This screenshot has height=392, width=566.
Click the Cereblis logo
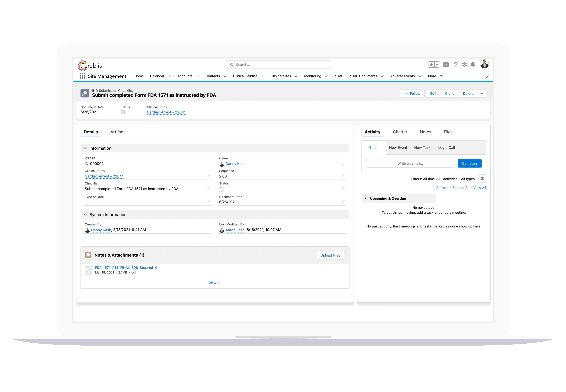[x=90, y=66]
